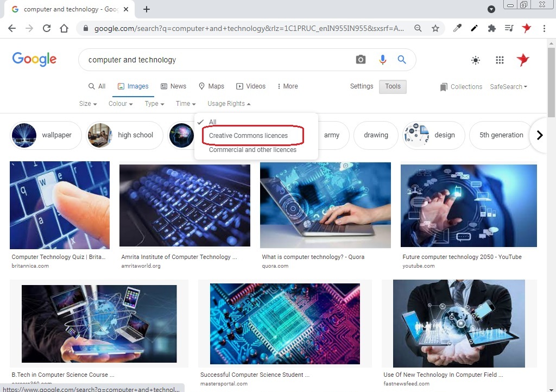Open the Colour filter dropdown
The width and height of the screenshot is (556, 392).
[121, 104]
